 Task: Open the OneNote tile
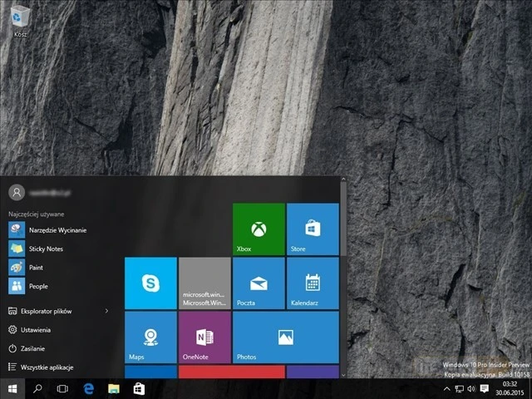(204, 337)
